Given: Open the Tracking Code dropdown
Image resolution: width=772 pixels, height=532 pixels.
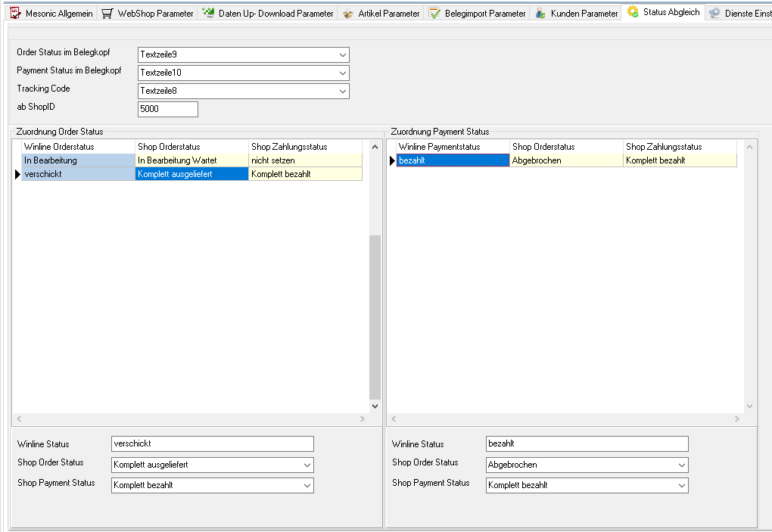Looking at the screenshot, I should click(x=343, y=92).
